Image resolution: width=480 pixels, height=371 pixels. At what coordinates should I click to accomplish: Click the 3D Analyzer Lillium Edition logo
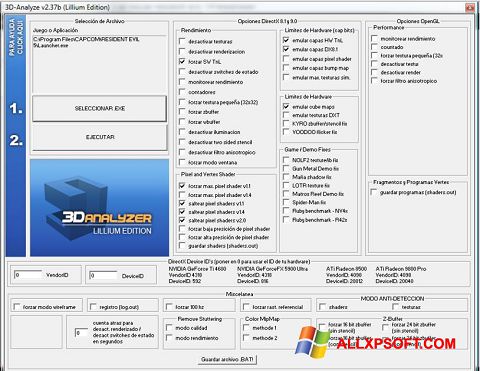(x=99, y=208)
